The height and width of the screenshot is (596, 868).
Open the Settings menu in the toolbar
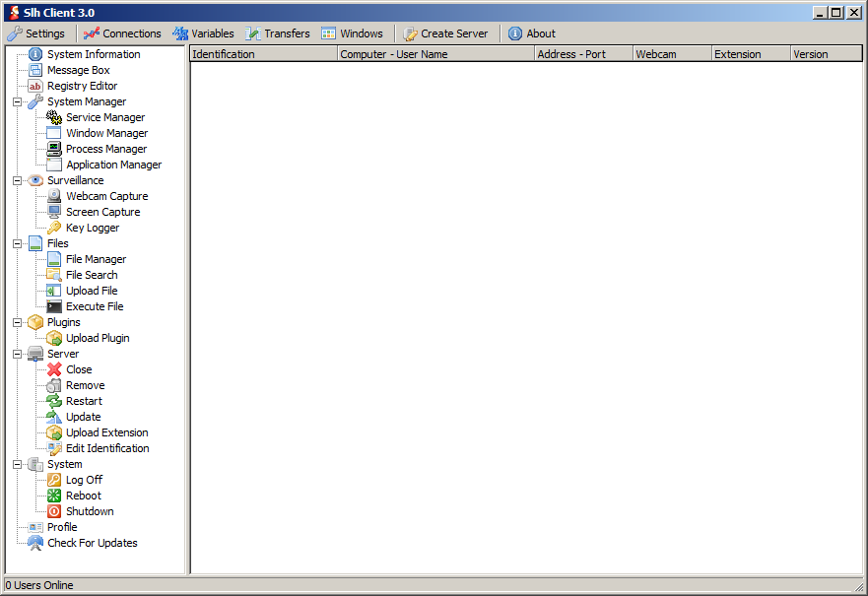click(36, 33)
